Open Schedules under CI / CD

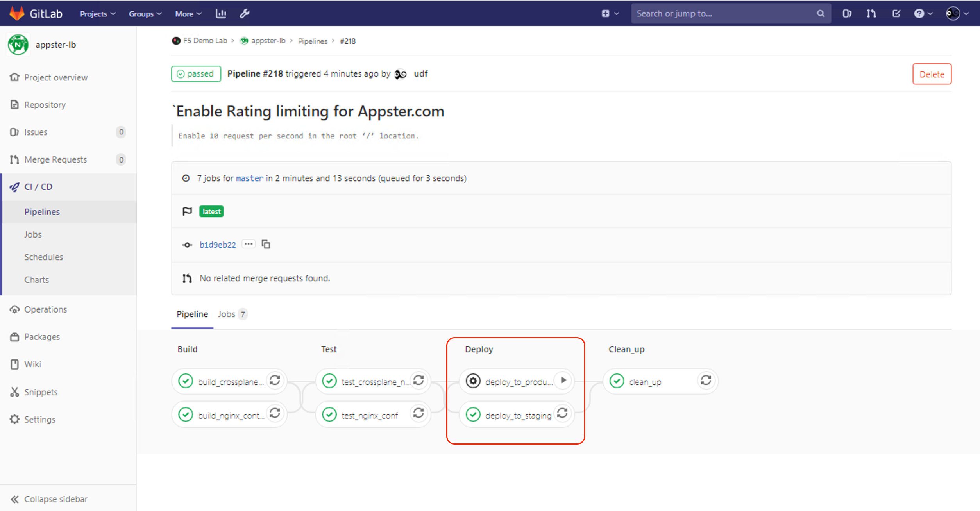68,257
